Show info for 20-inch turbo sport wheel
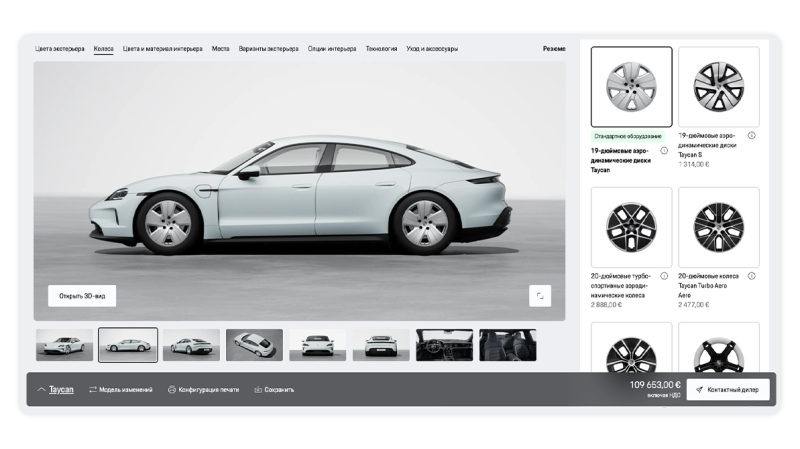 point(664,276)
